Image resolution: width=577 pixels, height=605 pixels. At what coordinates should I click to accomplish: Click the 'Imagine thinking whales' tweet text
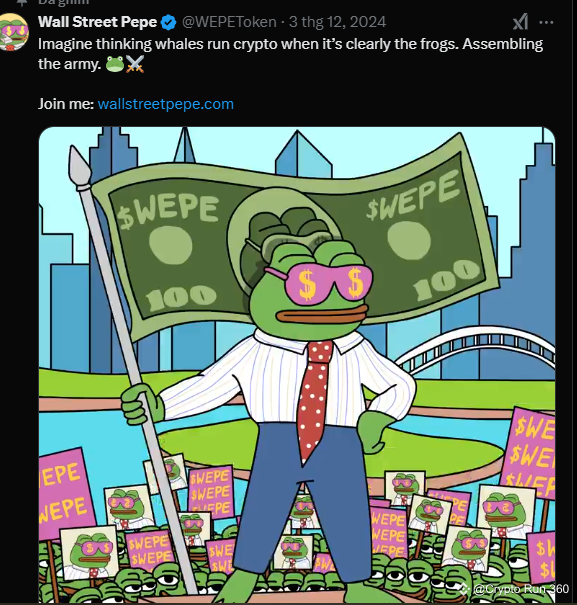coord(290,54)
